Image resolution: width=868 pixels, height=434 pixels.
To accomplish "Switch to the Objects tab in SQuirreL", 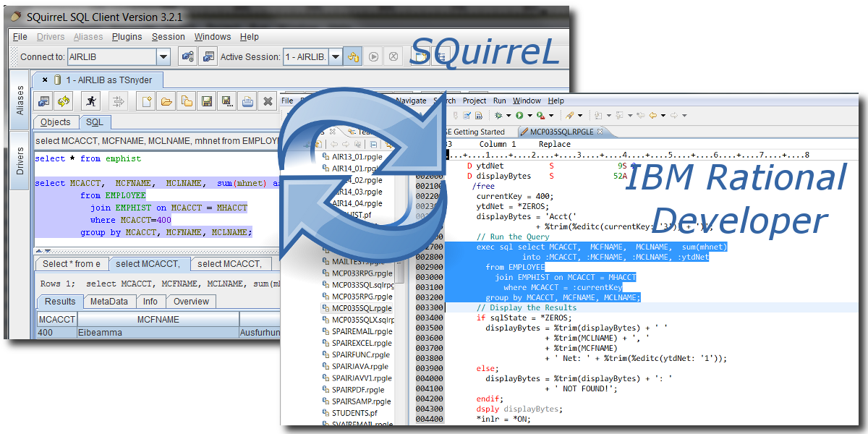I will (56, 122).
